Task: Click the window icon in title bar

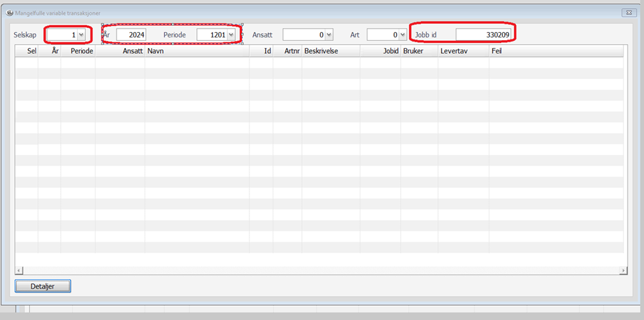Action: (x=10, y=13)
